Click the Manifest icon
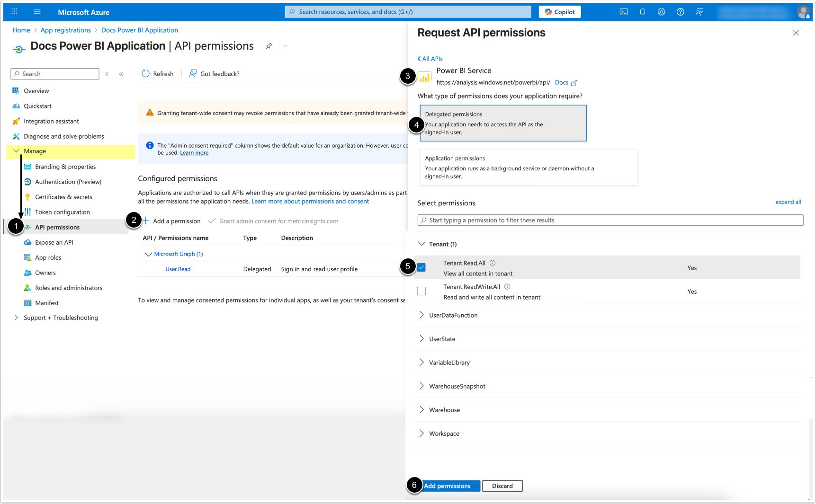 pos(27,303)
